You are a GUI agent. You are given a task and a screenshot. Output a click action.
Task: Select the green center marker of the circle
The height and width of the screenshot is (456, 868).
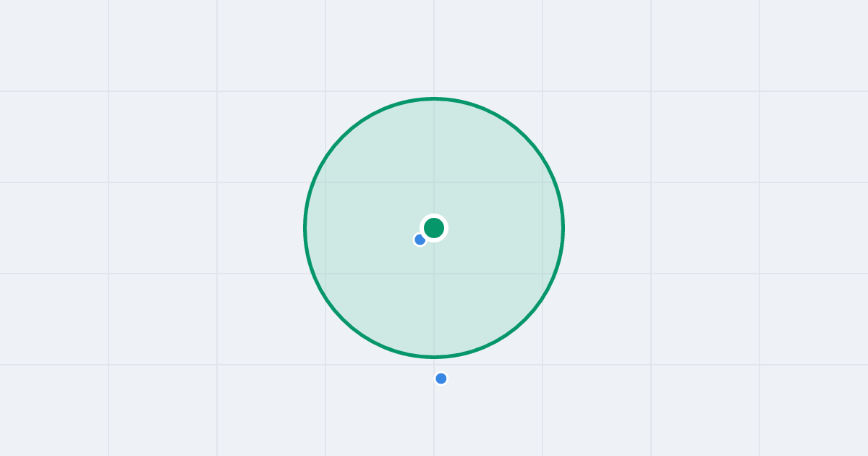point(434,228)
